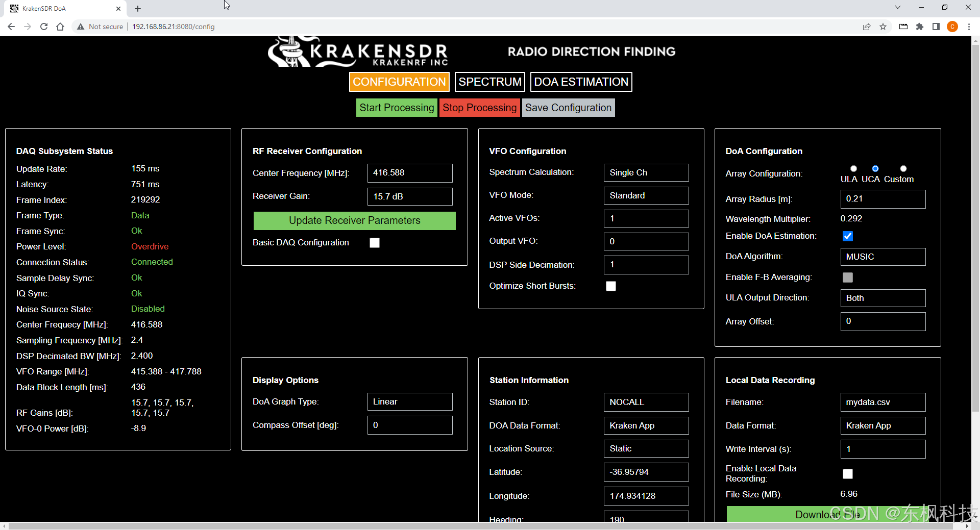Click the Station ID field
This screenshot has height=530, width=980.
point(646,402)
